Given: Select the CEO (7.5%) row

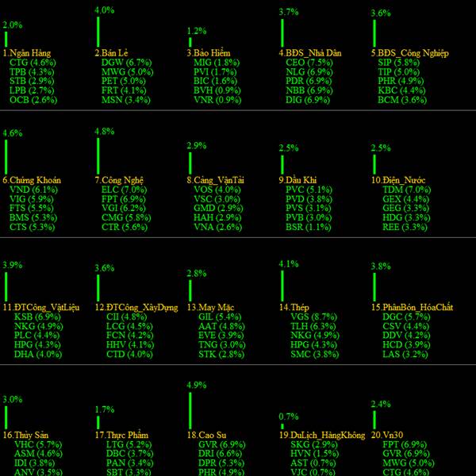Looking at the screenshot, I should click(309, 63).
